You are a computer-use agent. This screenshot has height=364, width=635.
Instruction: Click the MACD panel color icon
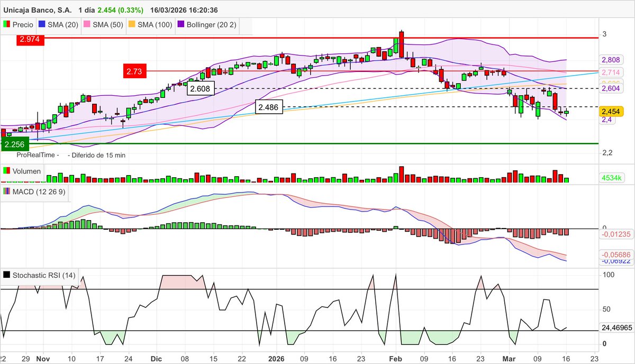[7, 192]
